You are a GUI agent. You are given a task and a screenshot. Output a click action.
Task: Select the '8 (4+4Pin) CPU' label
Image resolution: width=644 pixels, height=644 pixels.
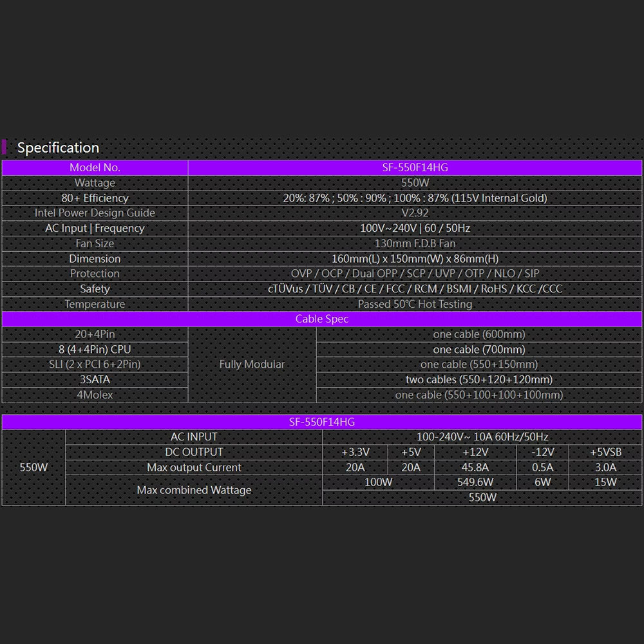pyautogui.click(x=95, y=350)
